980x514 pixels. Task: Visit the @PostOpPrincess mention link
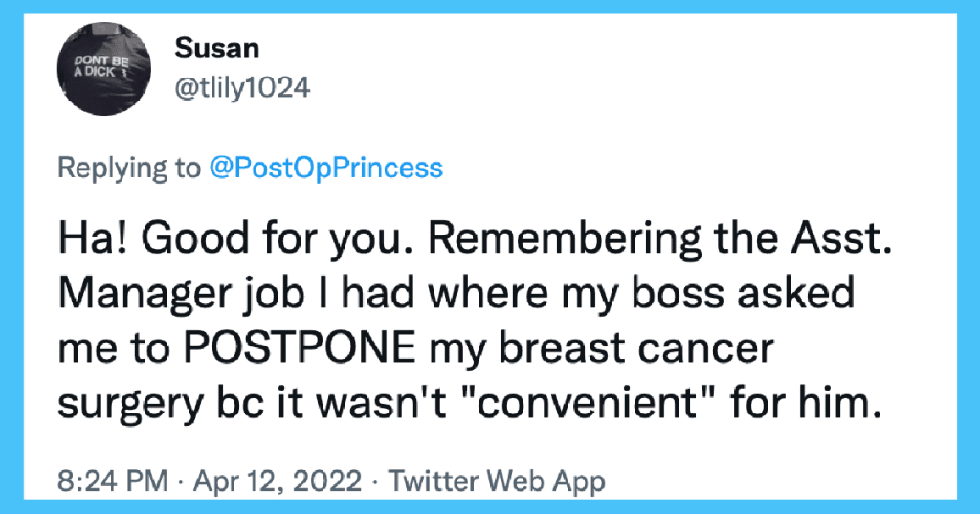pos(325,168)
